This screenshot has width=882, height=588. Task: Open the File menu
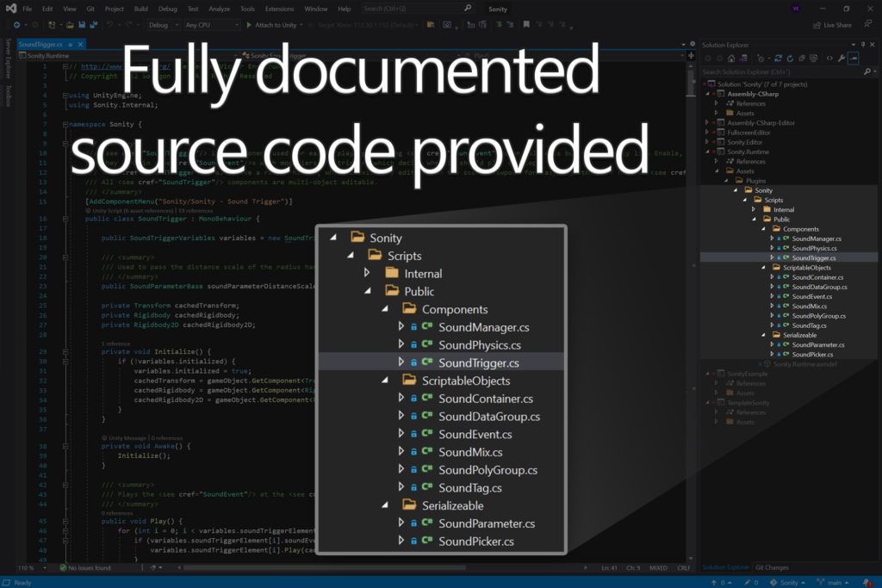(x=27, y=9)
